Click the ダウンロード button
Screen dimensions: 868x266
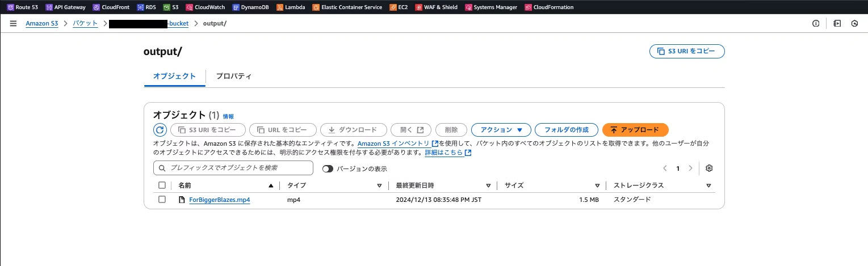353,130
